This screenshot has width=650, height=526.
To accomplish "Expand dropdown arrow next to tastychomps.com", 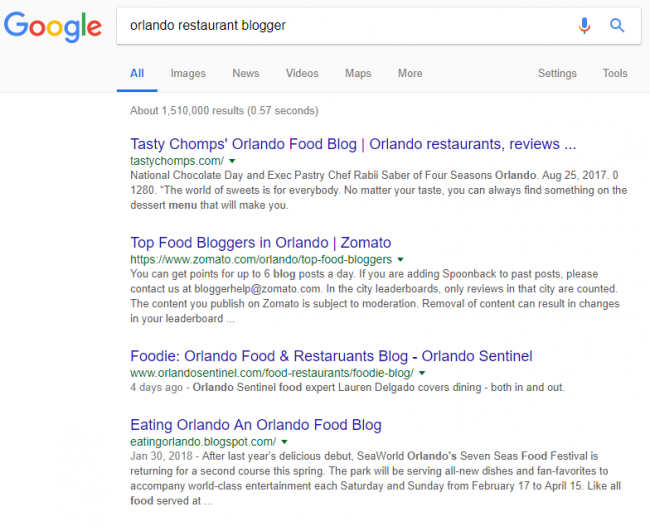I will click(232, 161).
